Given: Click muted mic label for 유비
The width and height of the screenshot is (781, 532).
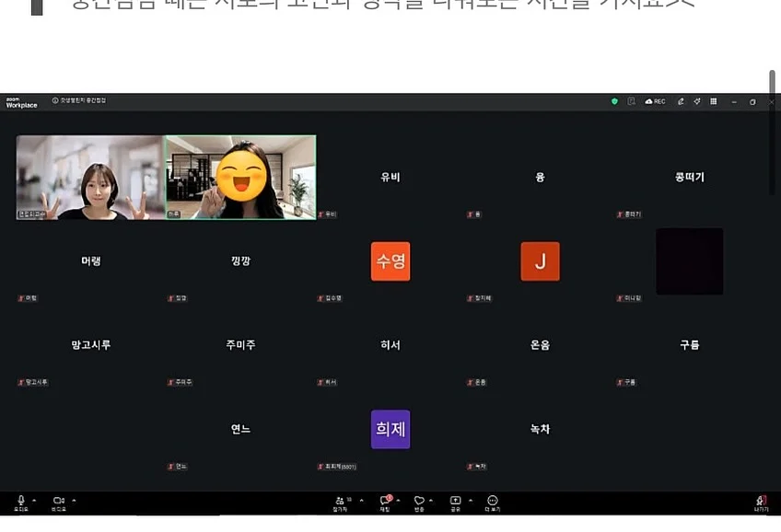Looking at the screenshot, I should pyautogui.click(x=327, y=214).
